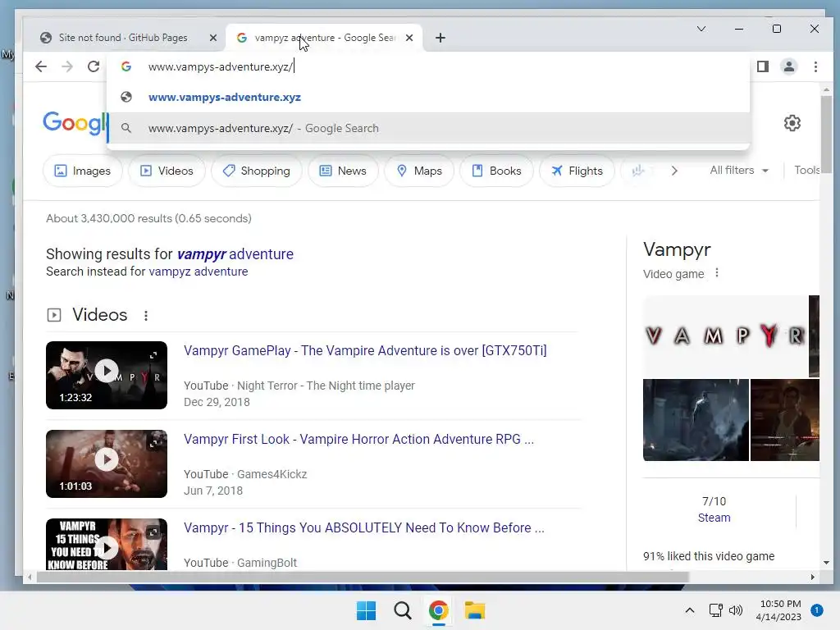This screenshot has width=840, height=630.
Task: Click the vertical scrollbar down arrow
Action: (x=826, y=563)
